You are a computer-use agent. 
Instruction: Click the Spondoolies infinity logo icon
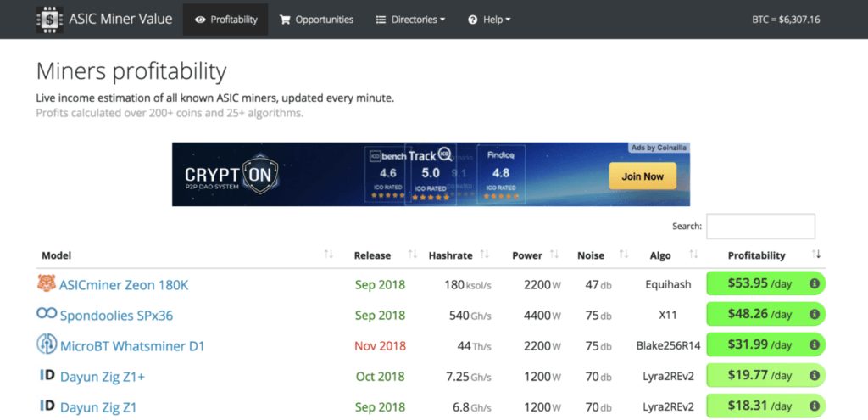coord(47,314)
